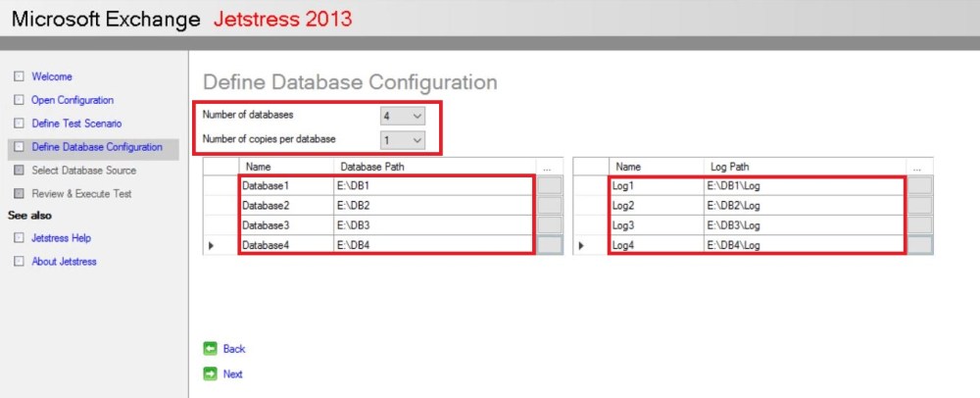Viewport: 980px width, 398px height.
Task: Open the About Jetstress link
Action: pos(64,262)
